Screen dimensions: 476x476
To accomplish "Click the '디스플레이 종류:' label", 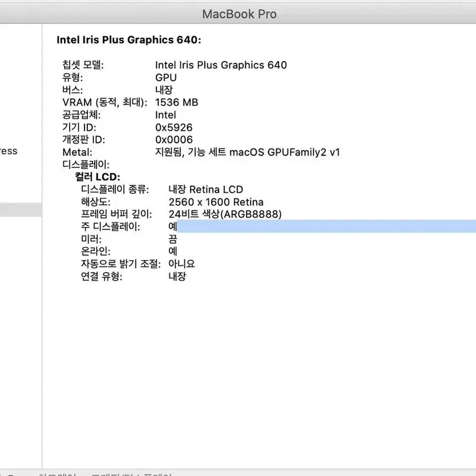I will click(x=115, y=189).
